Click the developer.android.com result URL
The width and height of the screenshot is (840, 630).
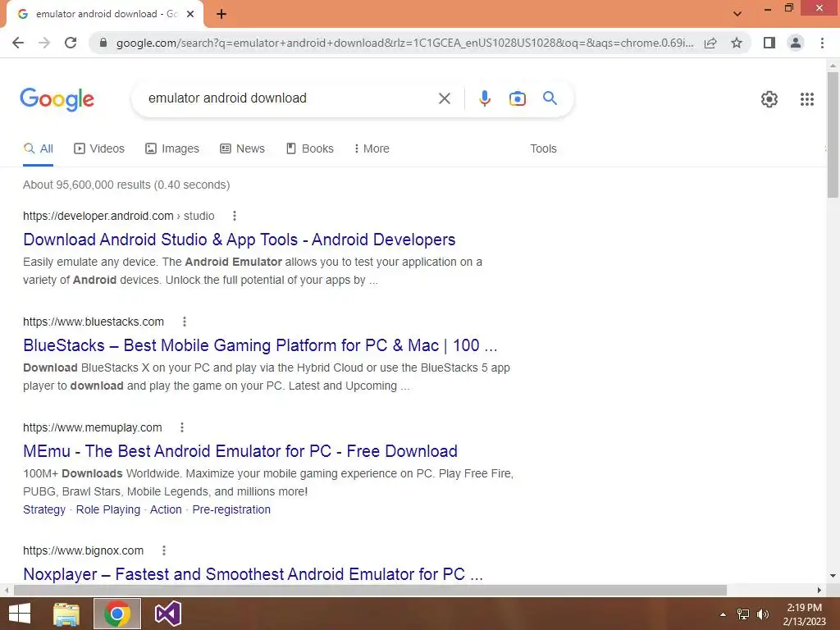[118, 216]
